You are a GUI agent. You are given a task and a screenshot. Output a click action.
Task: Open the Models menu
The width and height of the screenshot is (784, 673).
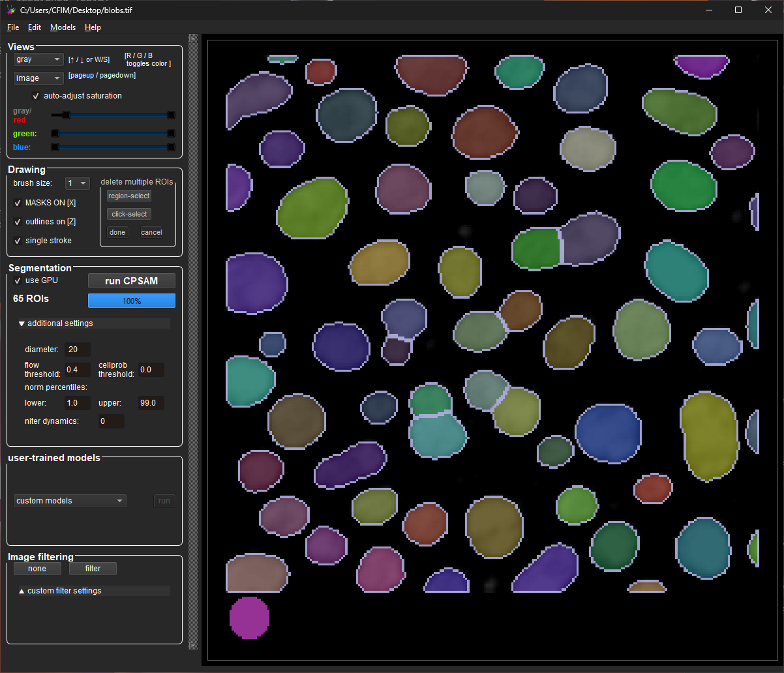click(63, 27)
